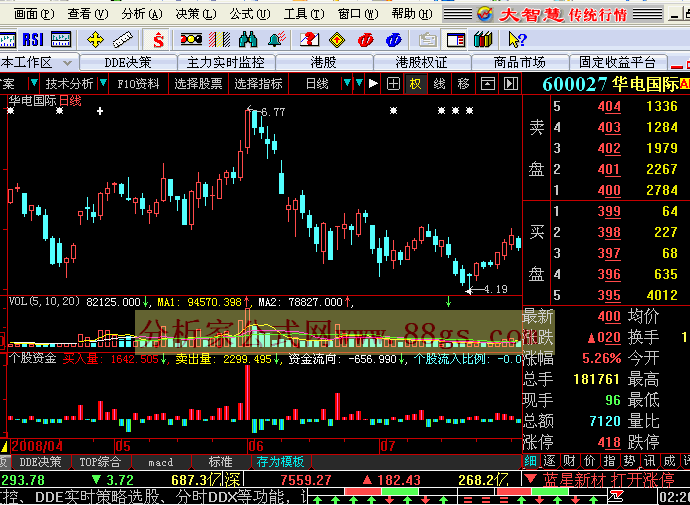Expand the 技术分析 dropdown arrow

pyautogui.click(x=103, y=83)
